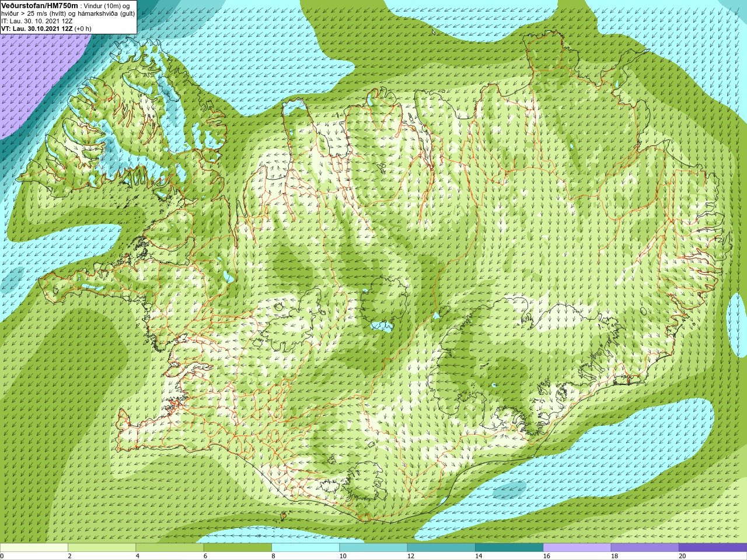Screen dimensions: 747x560
Task: Click the pale yellow 0–2 m/s legend swatch
Action: pos(34,548)
